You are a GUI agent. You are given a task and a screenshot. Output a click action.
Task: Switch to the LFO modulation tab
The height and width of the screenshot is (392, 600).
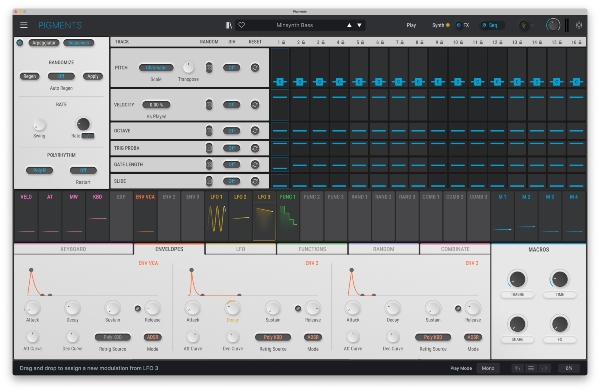pos(241,249)
